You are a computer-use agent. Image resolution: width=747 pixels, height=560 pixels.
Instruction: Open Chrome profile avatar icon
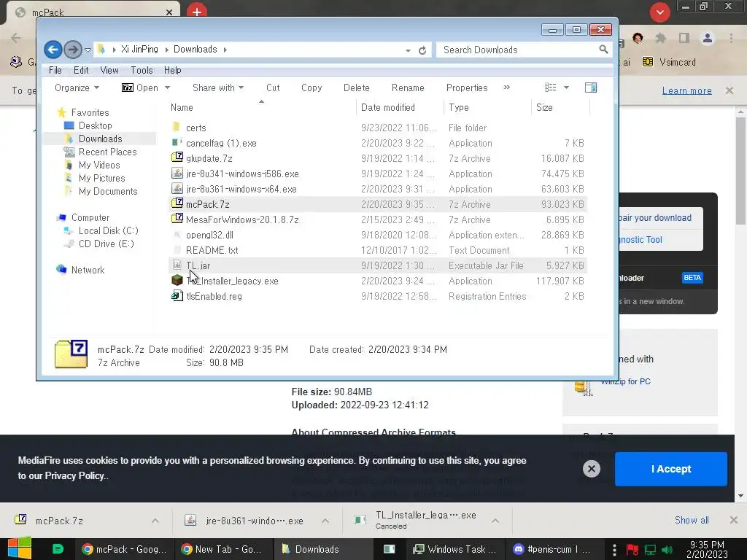pyautogui.click(x=708, y=38)
